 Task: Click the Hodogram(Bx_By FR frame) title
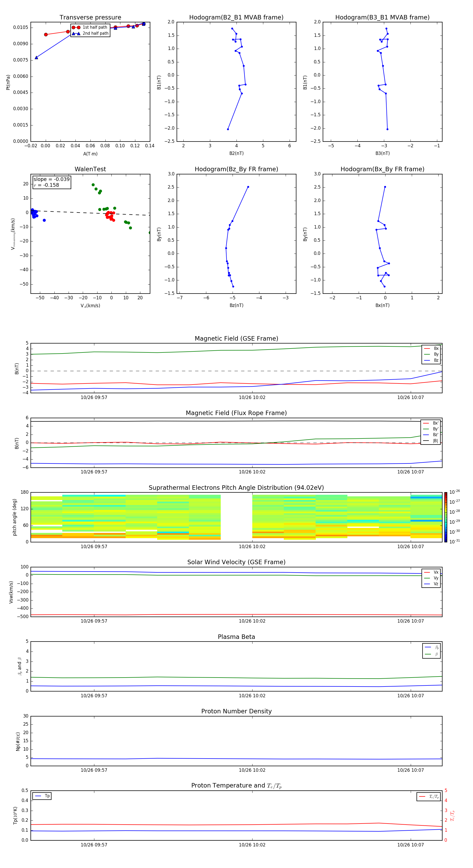tap(382, 169)
